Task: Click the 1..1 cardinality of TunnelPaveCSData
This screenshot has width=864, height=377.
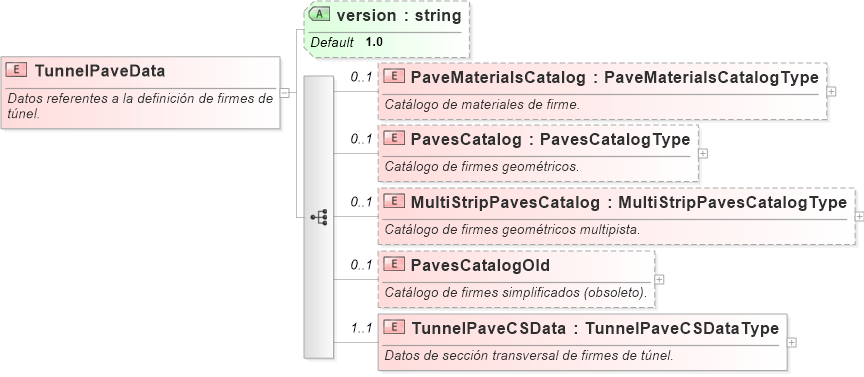Action: pos(361,328)
